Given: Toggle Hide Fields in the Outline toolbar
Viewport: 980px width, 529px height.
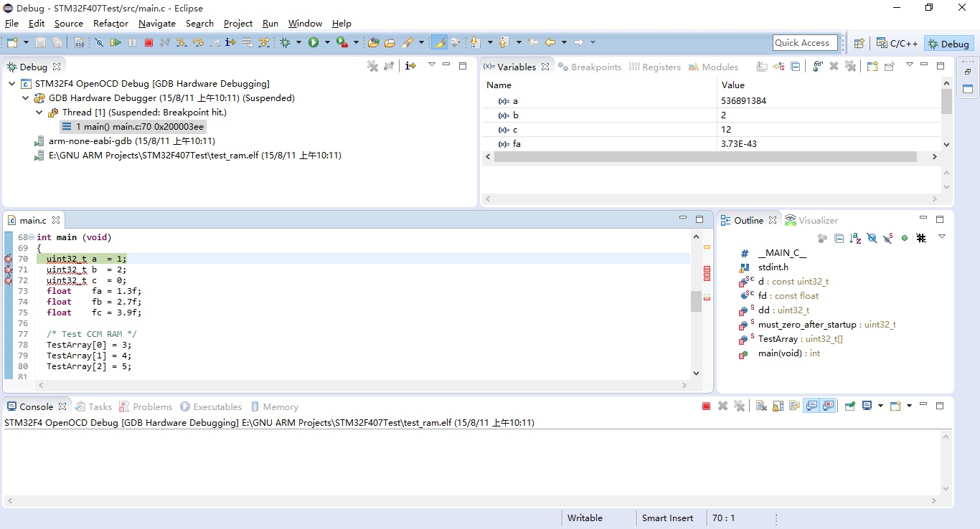Looking at the screenshot, I should 872,238.
